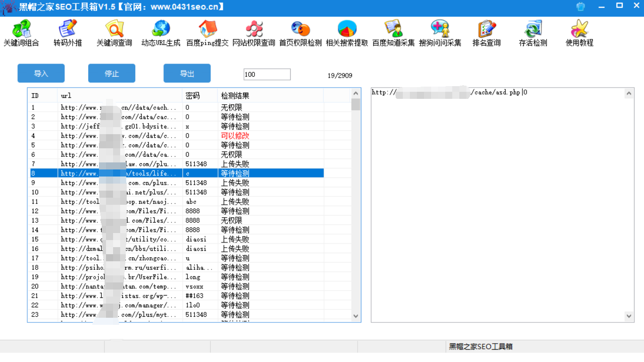
Task: Open the 百度ping提交 tool
Action: (x=207, y=33)
